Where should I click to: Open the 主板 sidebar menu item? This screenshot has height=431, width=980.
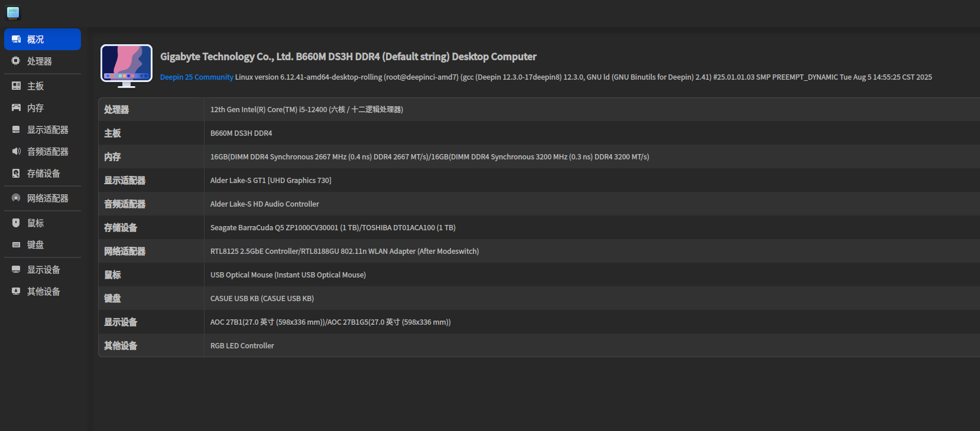pyautogui.click(x=43, y=86)
